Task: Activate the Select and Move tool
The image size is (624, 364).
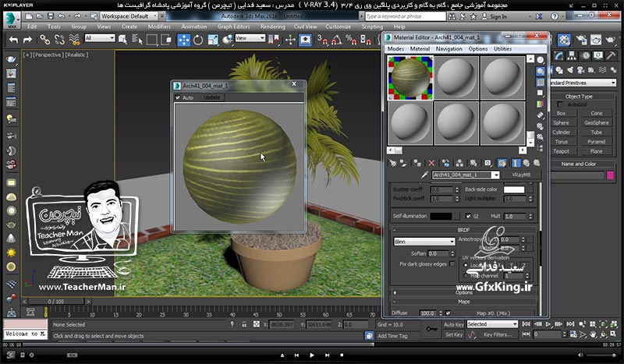Action: (183, 40)
